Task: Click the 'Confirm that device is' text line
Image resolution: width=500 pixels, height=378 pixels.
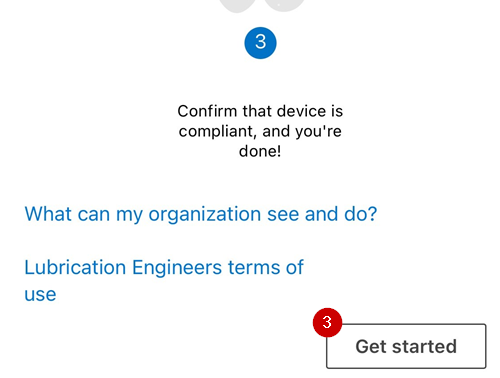Action: 260,111
